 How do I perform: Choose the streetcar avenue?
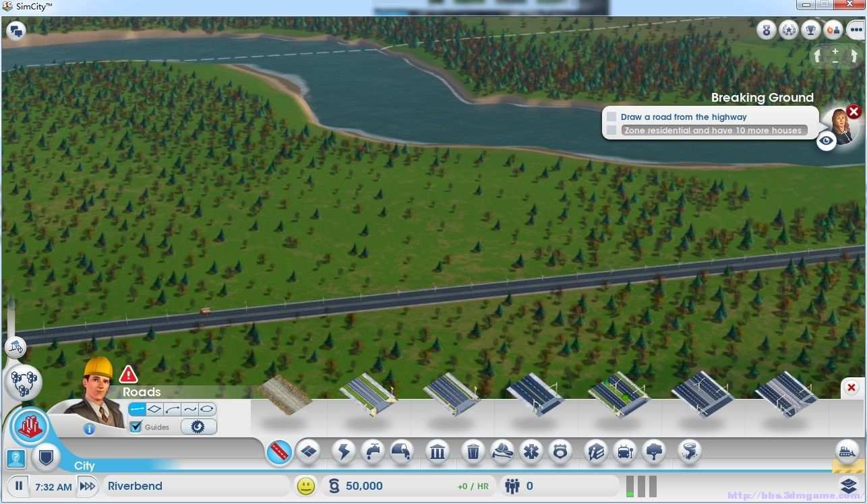coord(786,395)
